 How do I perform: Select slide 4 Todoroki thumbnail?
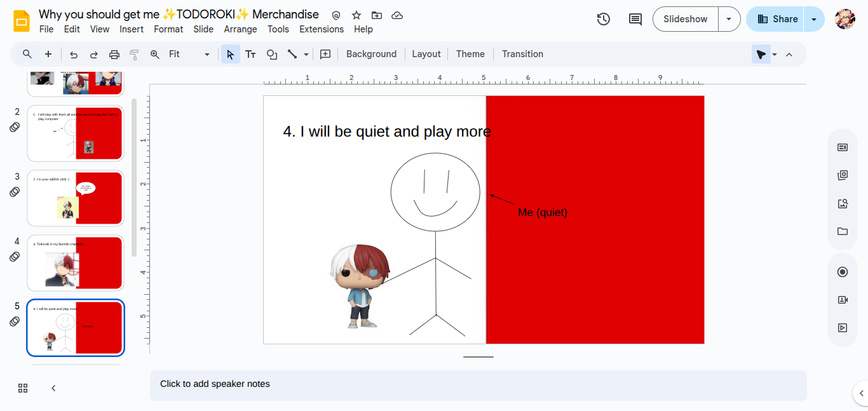click(75, 263)
